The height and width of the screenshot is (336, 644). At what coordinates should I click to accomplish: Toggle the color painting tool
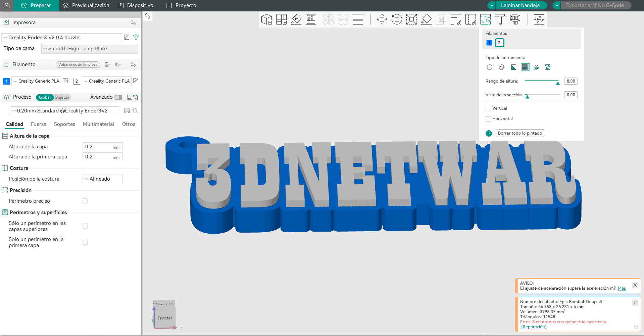pyautogui.click(x=485, y=19)
